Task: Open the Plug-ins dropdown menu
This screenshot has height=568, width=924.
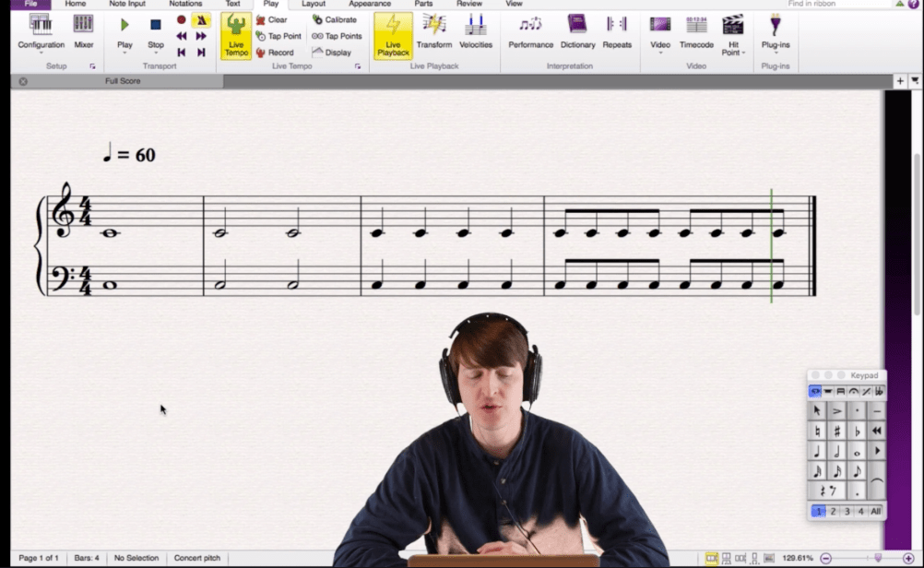Action: point(775,53)
